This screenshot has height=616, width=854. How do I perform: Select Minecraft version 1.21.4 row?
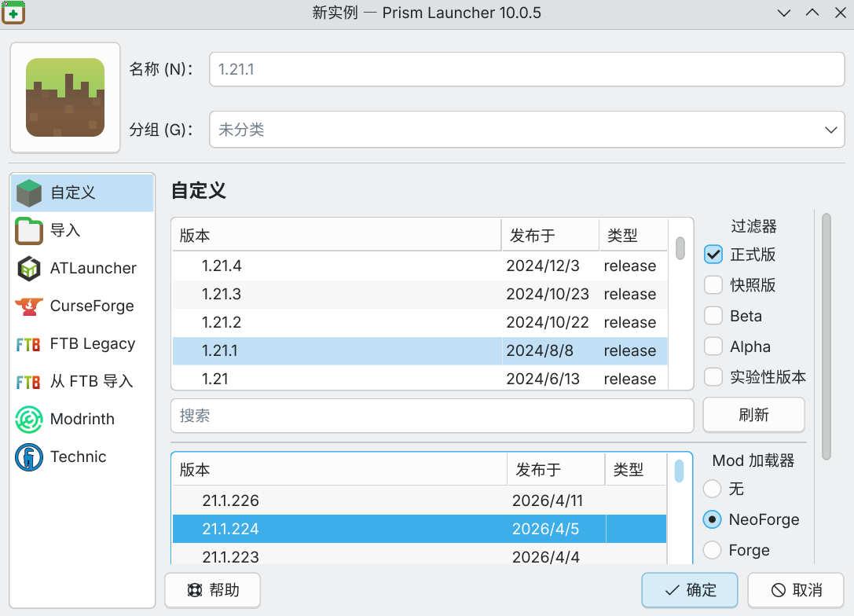(420, 266)
